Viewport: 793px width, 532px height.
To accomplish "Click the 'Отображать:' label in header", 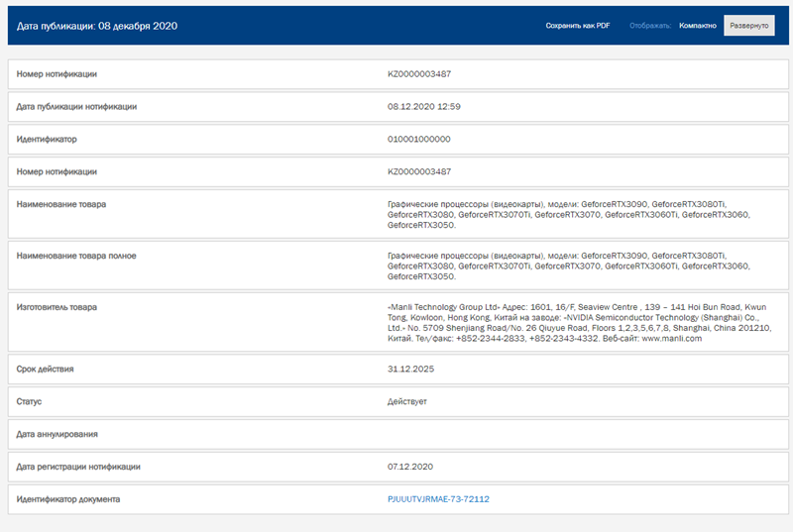I will pos(650,26).
